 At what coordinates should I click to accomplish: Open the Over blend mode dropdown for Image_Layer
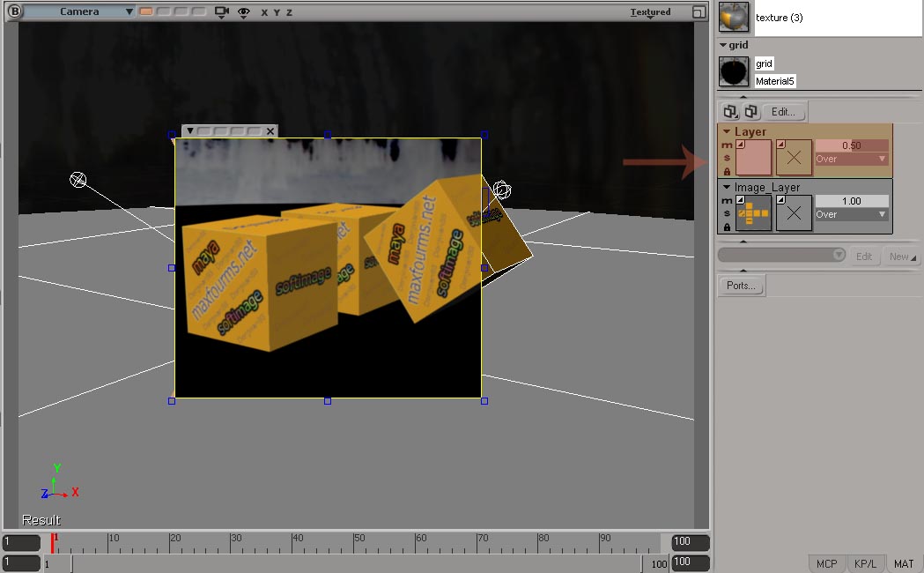[852, 214]
